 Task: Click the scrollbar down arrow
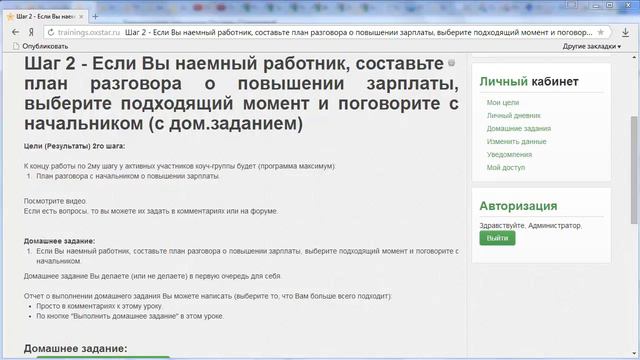pyautogui.click(x=634, y=353)
